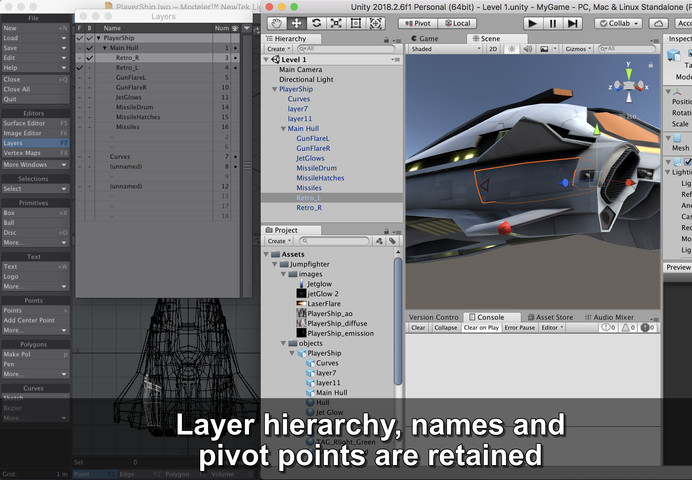Toggle Error Pause in Console
This screenshot has height=480, width=692.
point(519,327)
